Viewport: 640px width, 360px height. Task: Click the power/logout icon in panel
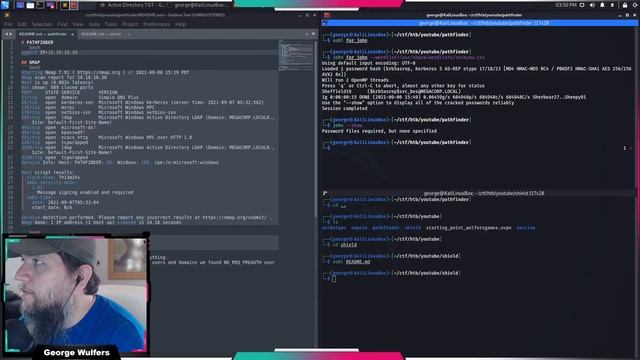click(x=635, y=5)
